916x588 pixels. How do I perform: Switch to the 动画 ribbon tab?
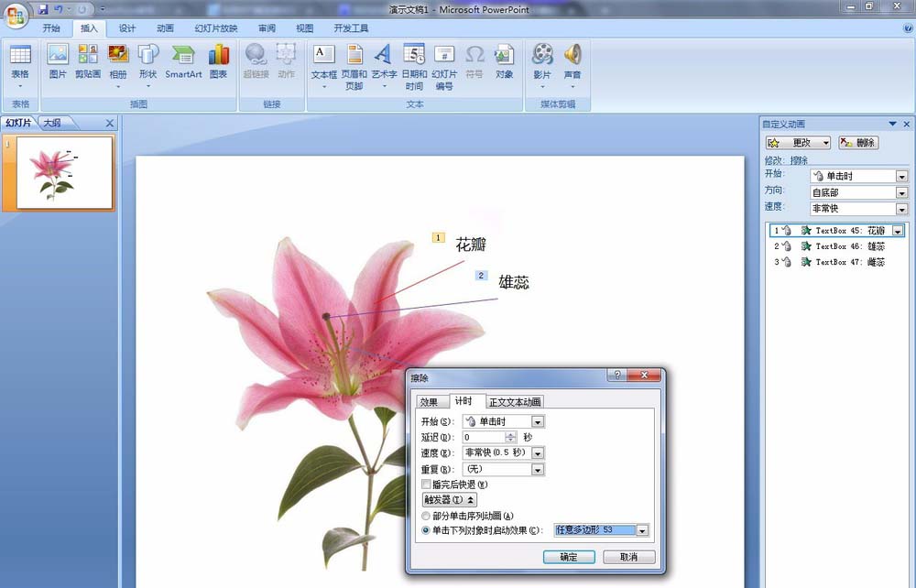165,28
